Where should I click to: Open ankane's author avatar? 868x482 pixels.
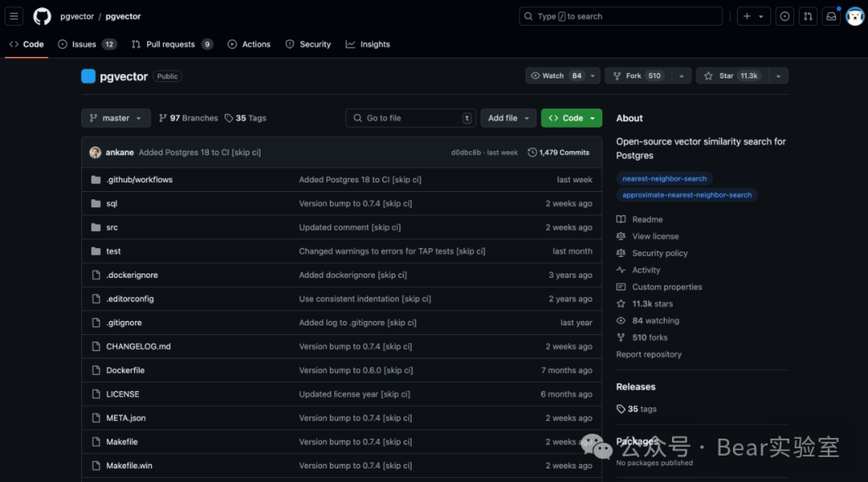(95, 152)
